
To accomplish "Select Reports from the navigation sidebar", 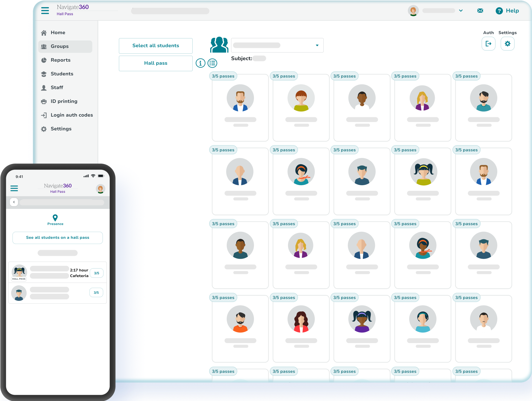I will (x=61, y=60).
